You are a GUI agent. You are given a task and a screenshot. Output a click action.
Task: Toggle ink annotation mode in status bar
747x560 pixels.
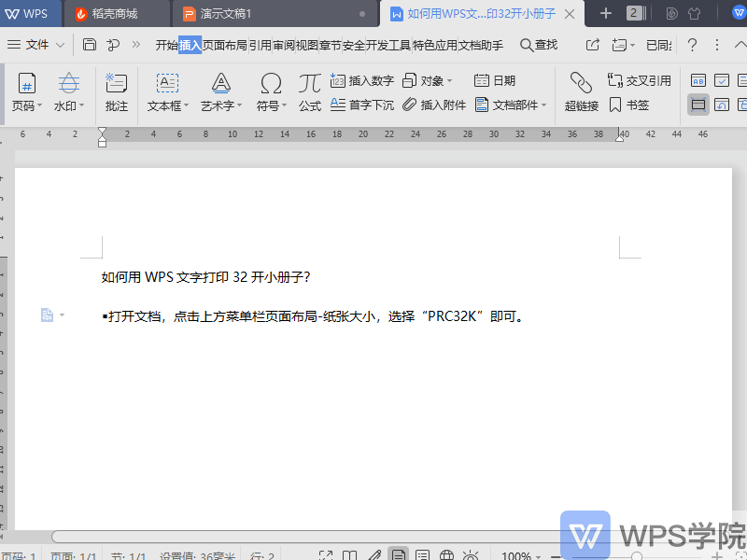(374, 553)
